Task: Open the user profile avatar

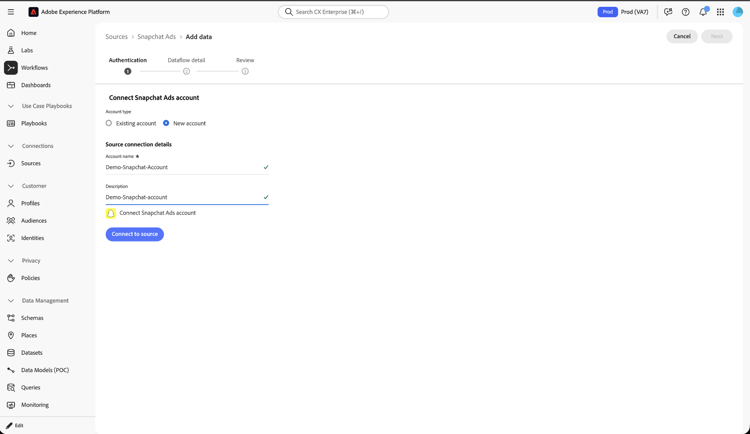Action: [738, 12]
